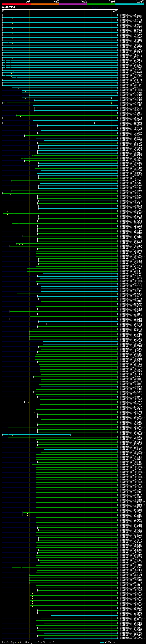Select the UniRef100_P50431 label
146x644 pixels.
pos(131,572)
